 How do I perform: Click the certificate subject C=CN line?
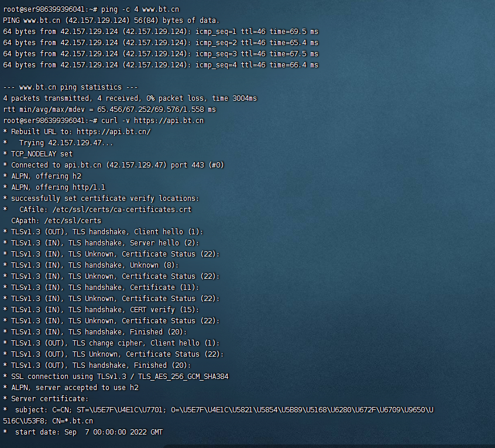(218, 410)
